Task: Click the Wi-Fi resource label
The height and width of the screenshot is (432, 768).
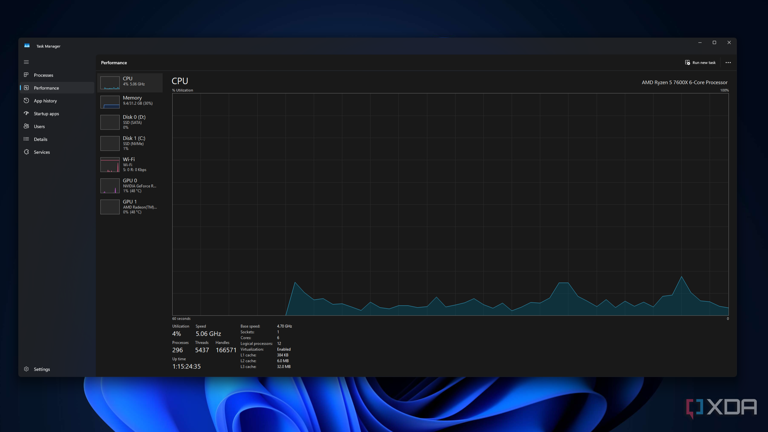Action: click(129, 160)
